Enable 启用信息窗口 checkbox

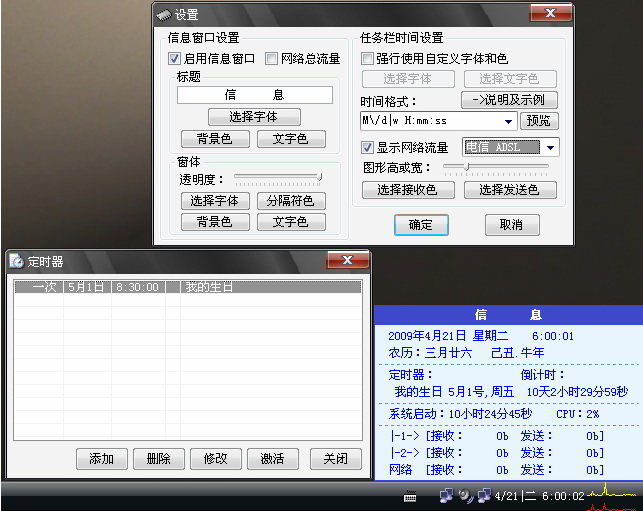pos(174,59)
